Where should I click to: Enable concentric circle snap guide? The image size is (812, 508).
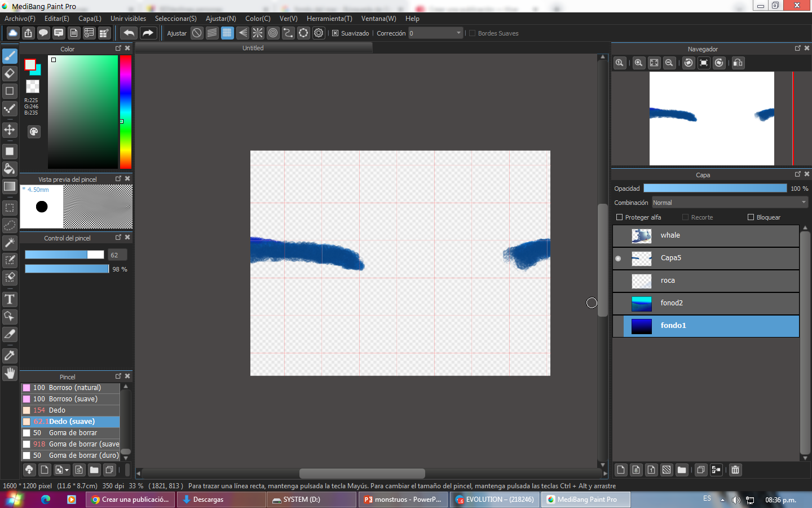pos(273,33)
